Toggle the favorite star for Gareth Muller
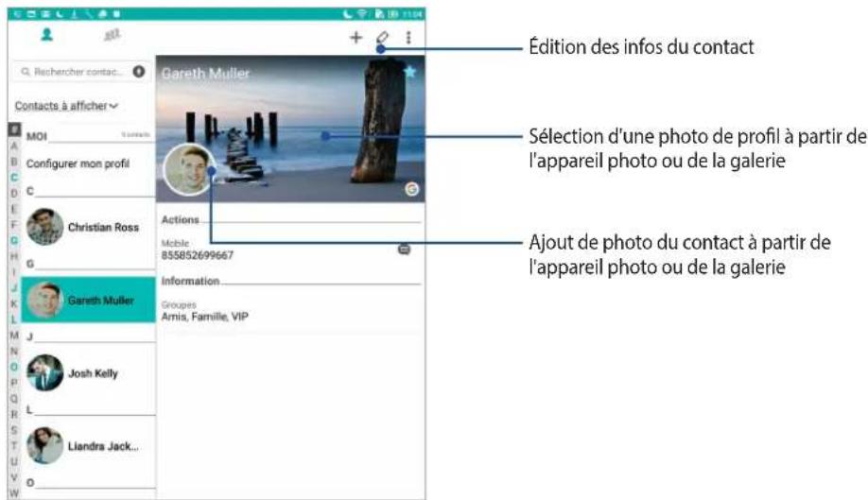Image resolution: width=868 pixels, height=500 pixels. pyautogui.click(x=410, y=72)
